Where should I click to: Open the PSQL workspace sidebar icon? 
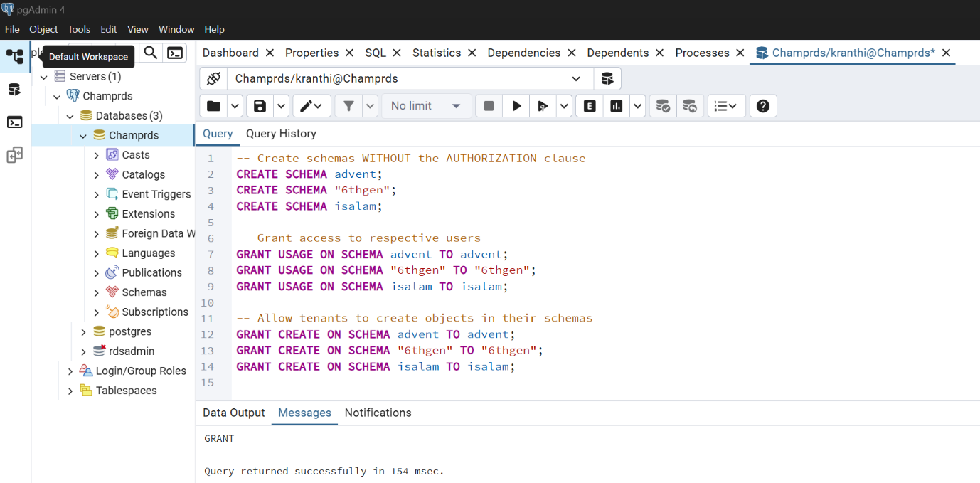click(x=15, y=122)
